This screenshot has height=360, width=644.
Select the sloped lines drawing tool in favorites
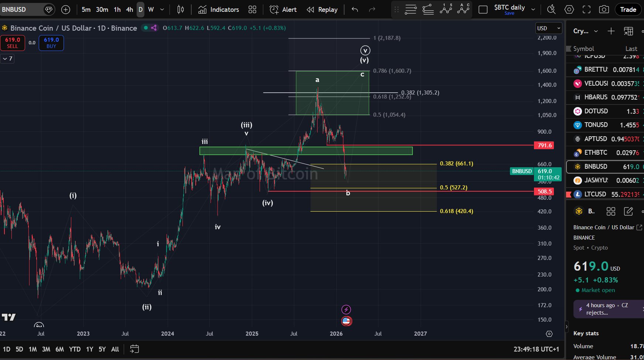coord(428,9)
